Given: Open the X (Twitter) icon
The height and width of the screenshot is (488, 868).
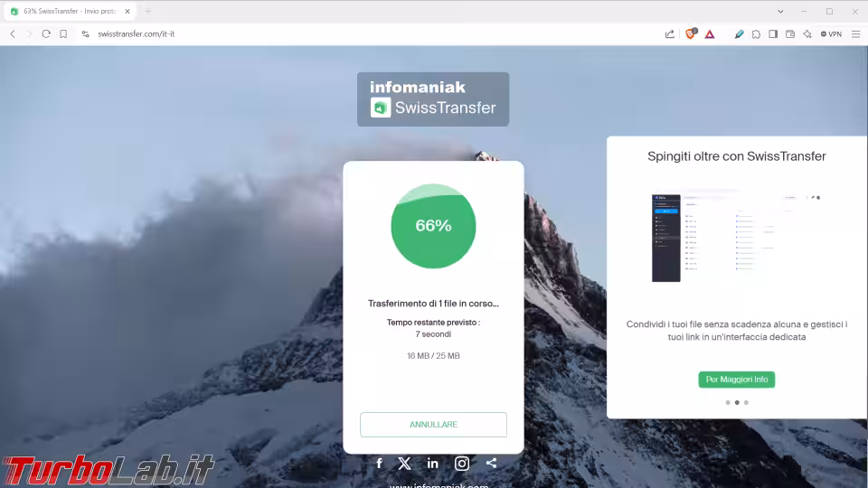Looking at the screenshot, I should coord(405,463).
